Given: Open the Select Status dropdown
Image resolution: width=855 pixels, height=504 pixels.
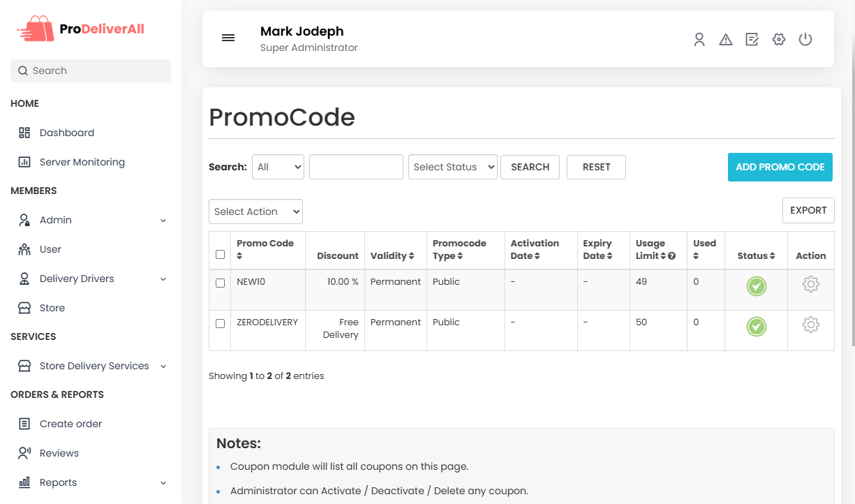Looking at the screenshot, I should [452, 167].
